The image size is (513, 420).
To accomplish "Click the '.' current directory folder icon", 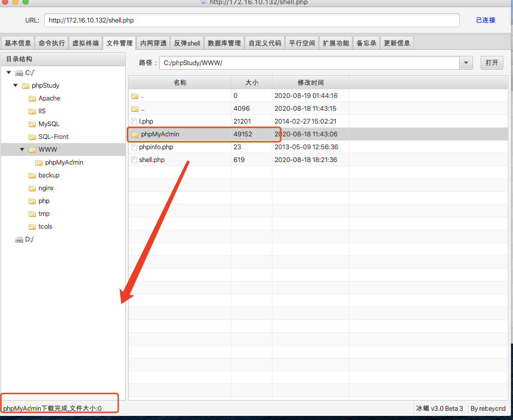I will [x=135, y=96].
